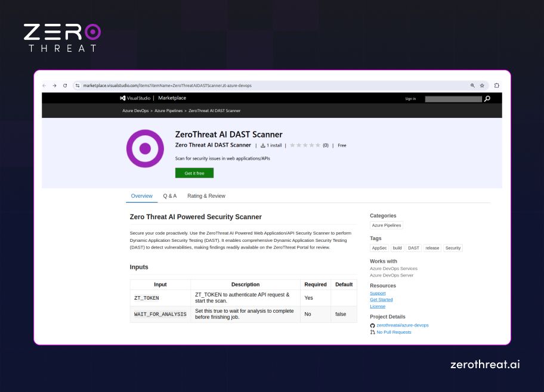Bookmark this page with star icon
Image resolution: width=544 pixels, height=392 pixels.
tap(482, 86)
